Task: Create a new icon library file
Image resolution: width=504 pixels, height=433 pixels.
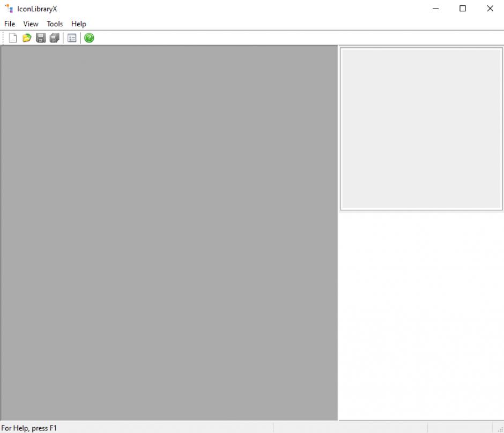Action: [13, 38]
